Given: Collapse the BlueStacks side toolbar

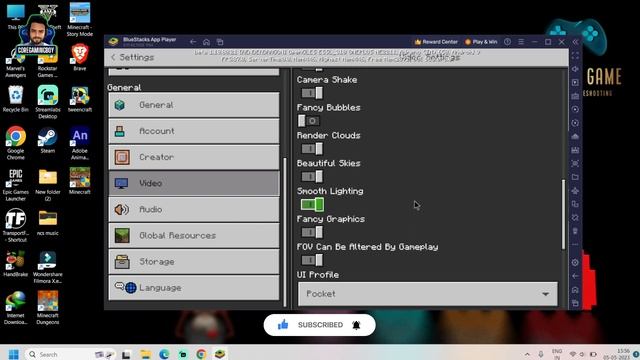Looking at the screenshot, I should 575,42.
